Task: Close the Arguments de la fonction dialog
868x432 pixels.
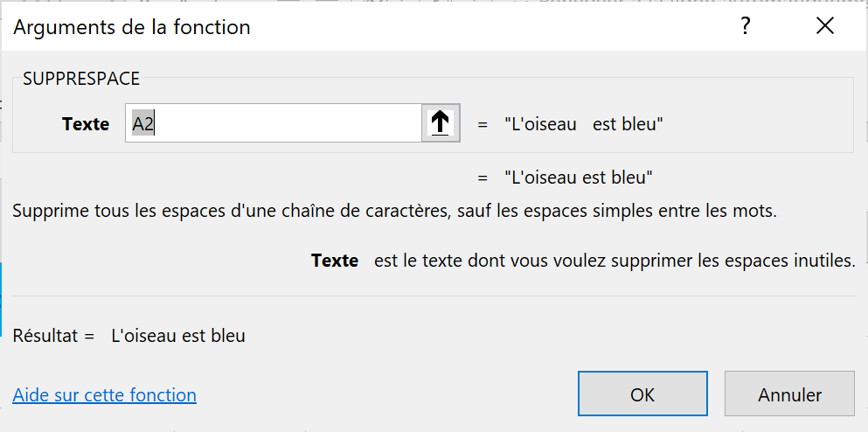Action: 824,27
